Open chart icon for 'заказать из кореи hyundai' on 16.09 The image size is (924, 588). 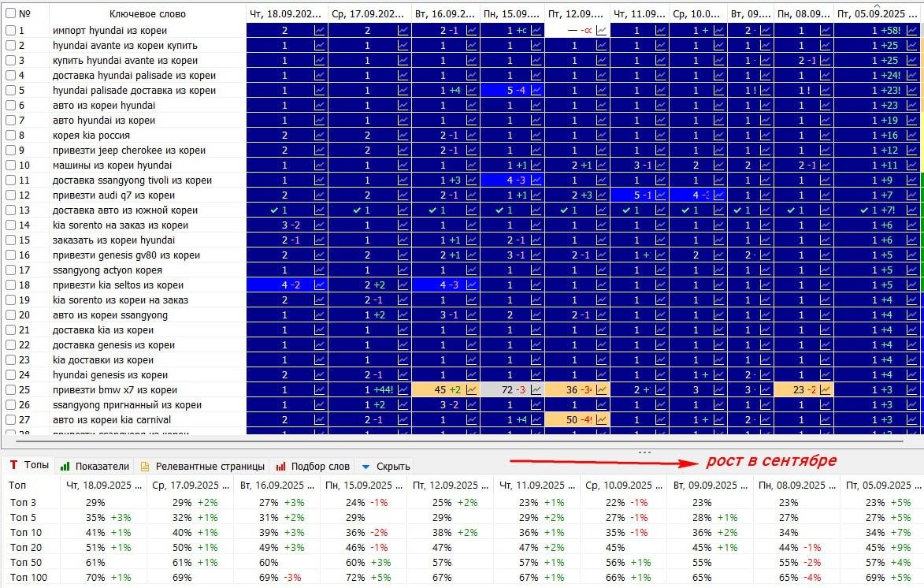pyautogui.click(x=471, y=240)
